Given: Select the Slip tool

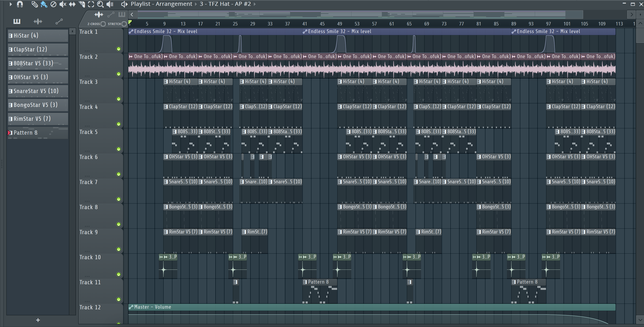Looking at the screenshot, I should pyautogui.click(x=72, y=4).
